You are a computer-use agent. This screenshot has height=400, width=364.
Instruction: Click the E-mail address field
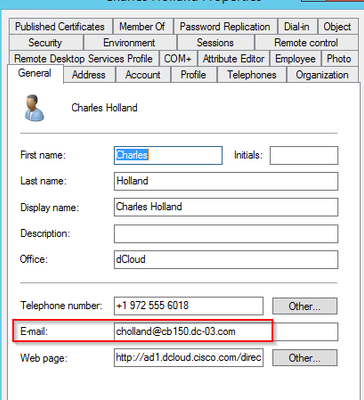tap(226, 332)
